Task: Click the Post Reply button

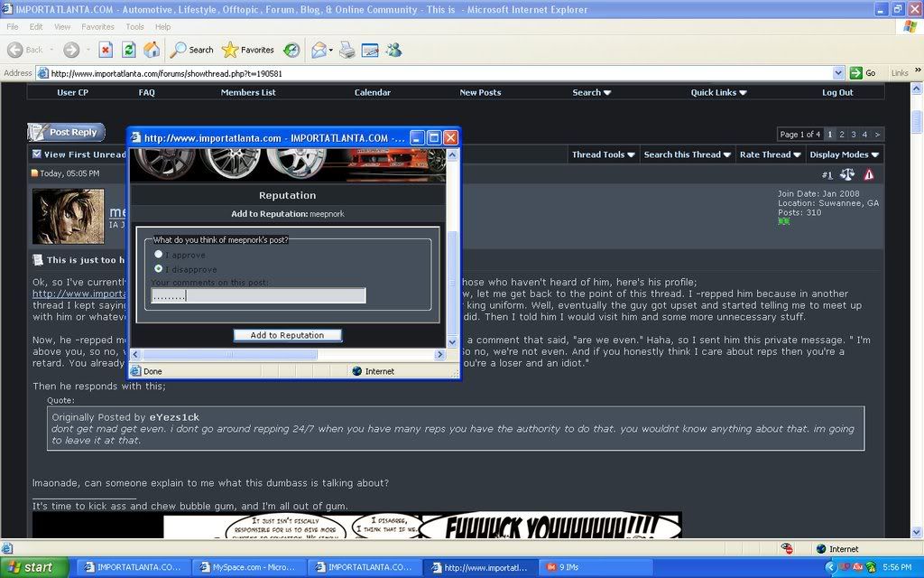Action: click(66, 132)
